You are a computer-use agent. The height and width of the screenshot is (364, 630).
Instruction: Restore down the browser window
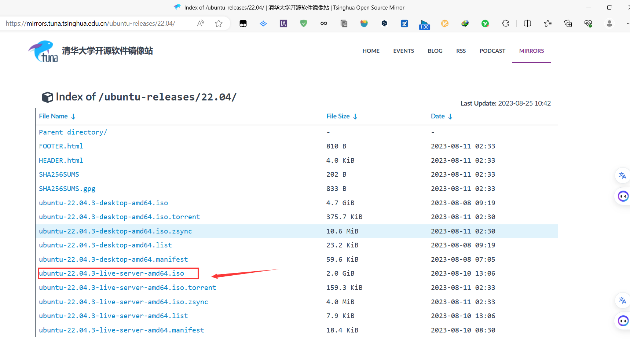click(x=609, y=7)
